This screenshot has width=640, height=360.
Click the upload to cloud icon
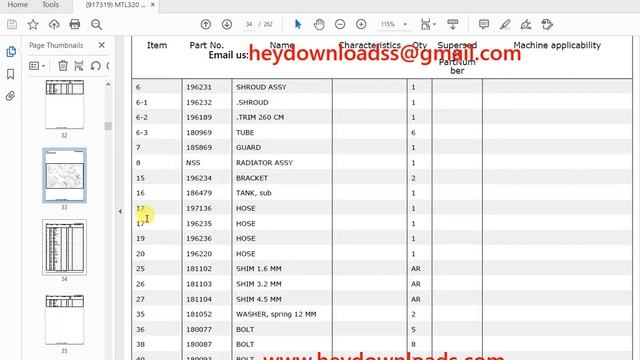tap(54, 24)
